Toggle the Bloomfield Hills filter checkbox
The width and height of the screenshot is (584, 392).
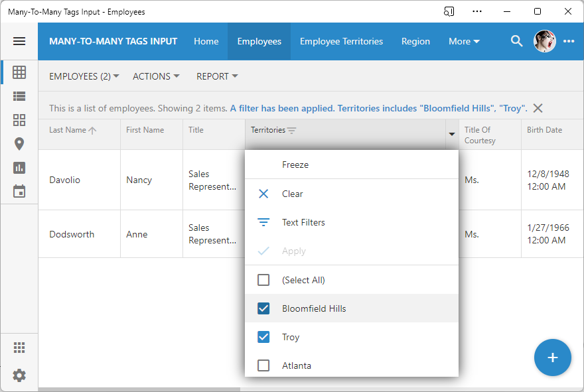click(x=263, y=308)
